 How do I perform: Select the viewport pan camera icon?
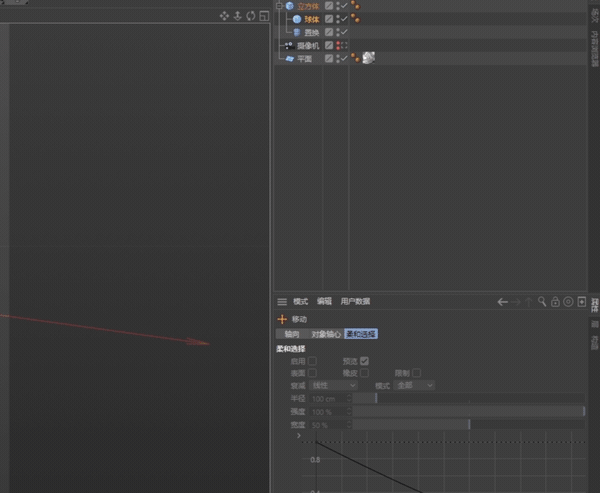click(x=224, y=16)
